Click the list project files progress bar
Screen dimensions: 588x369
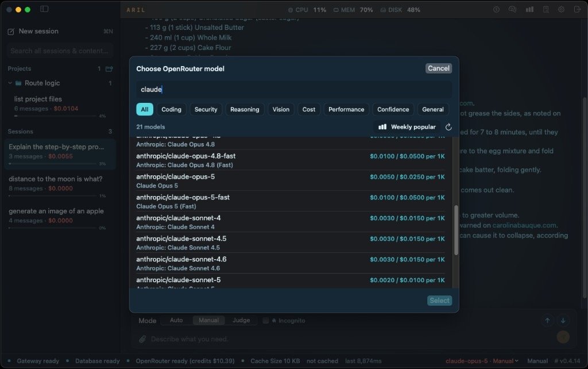pyautogui.click(x=55, y=116)
